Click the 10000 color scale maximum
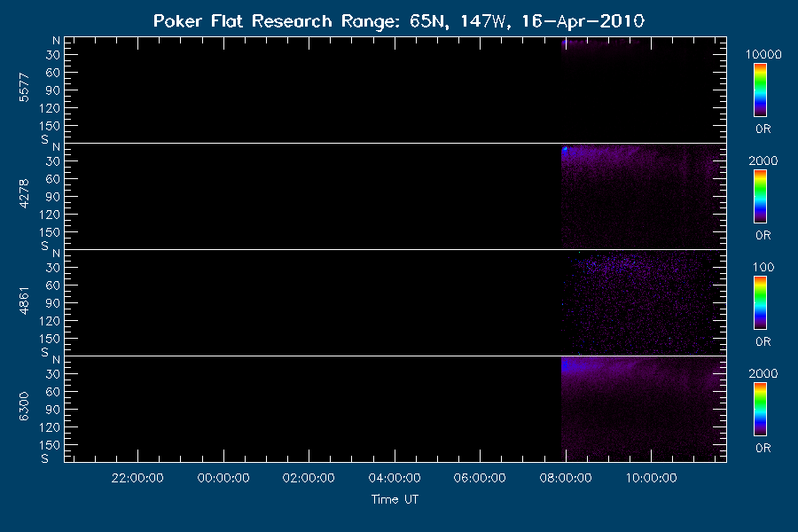 [763, 54]
